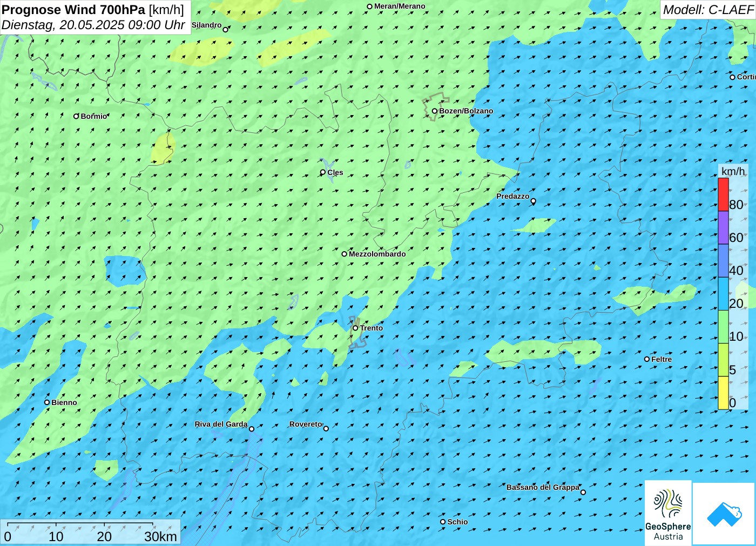Click the Feltre city marker
The height and width of the screenshot is (546, 756).
(646, 359)
